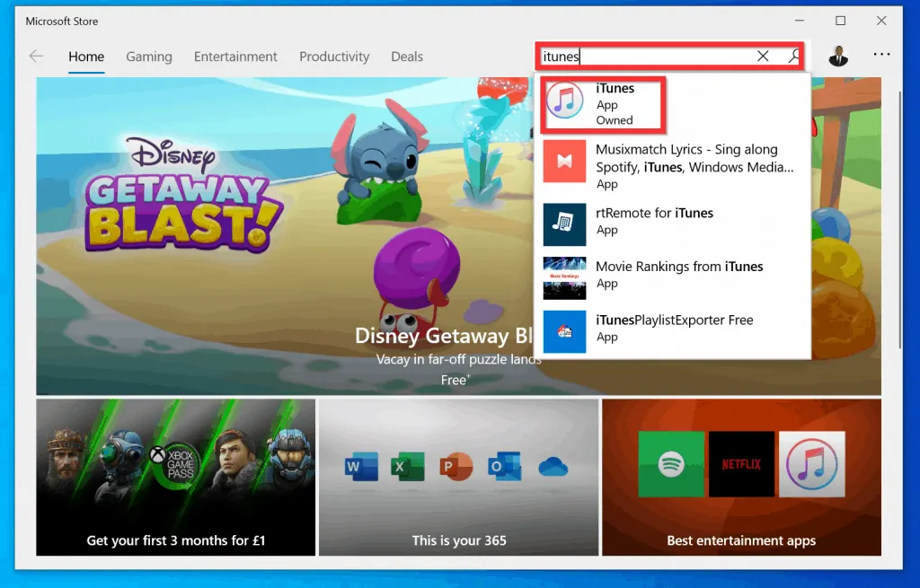Click the rtRemote for iTunes icon

point(565,224)
